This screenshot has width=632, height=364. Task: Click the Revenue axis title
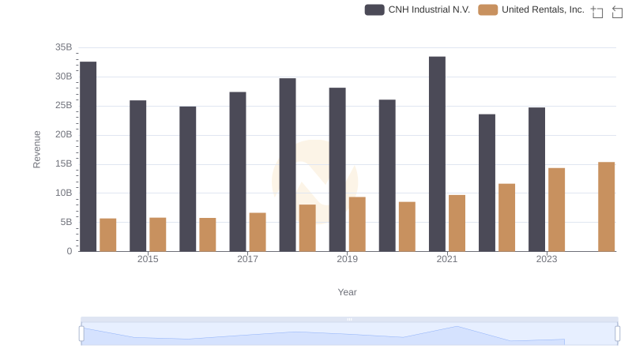(x=36, y=149)
